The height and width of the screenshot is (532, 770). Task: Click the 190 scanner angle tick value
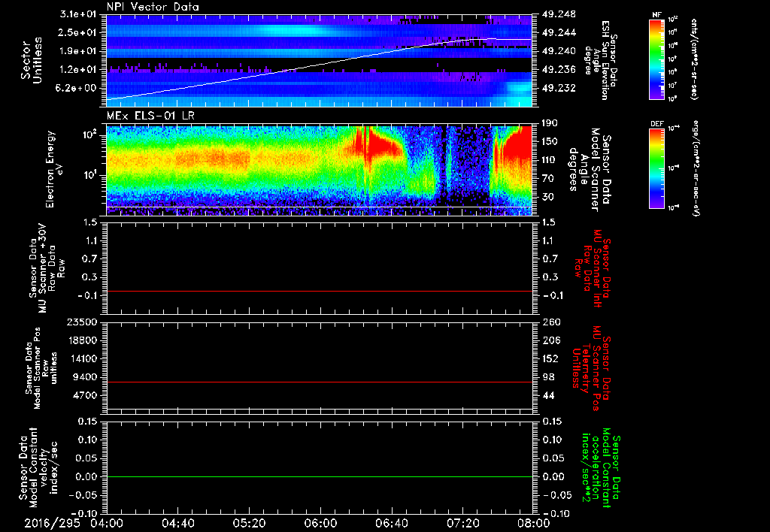(550, 123)
